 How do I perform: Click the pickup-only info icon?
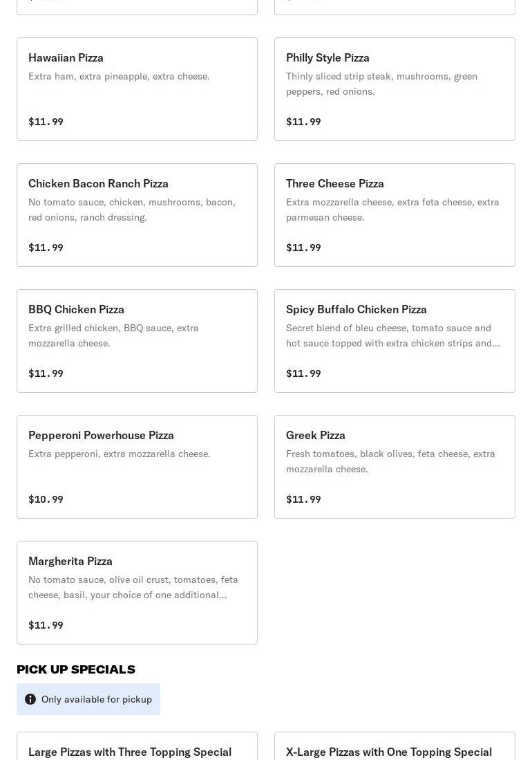click(x=30, y=699)
